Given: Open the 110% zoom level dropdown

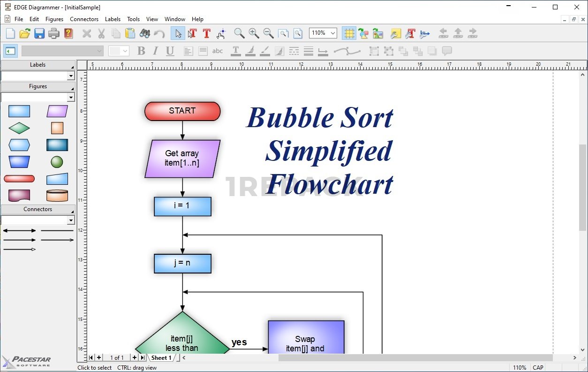Looking at the screenshot, I should (x=333, y=33).
